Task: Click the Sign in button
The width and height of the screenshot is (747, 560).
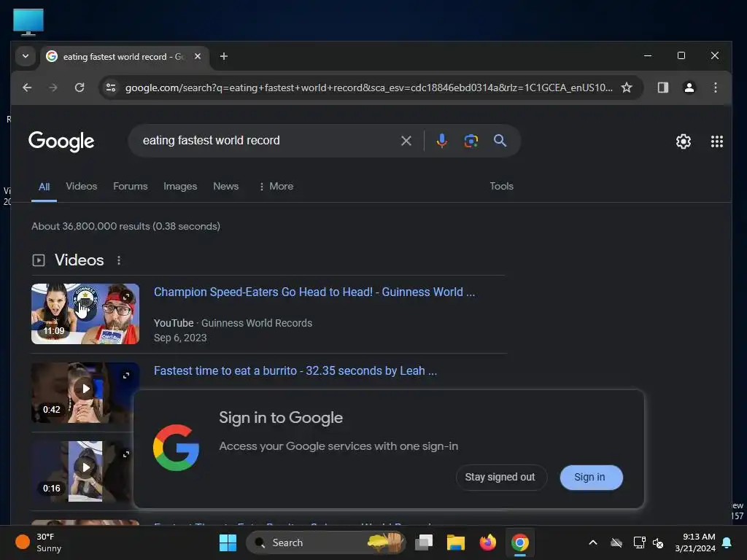Action: [591, 477]
